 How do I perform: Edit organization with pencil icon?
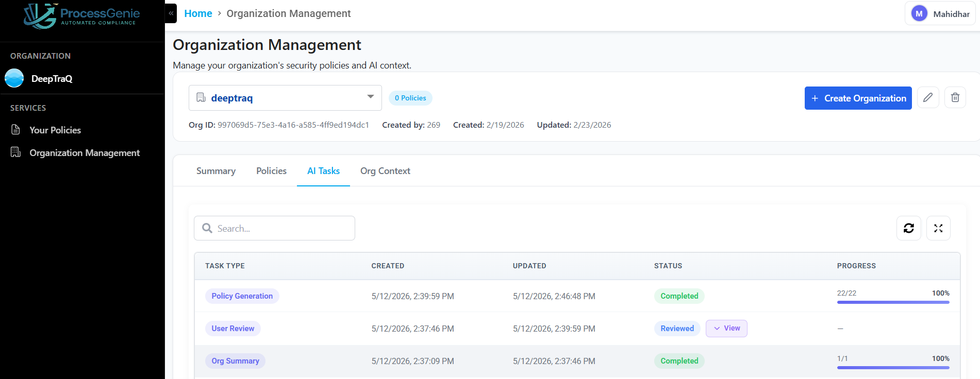[x=928, y=97]
